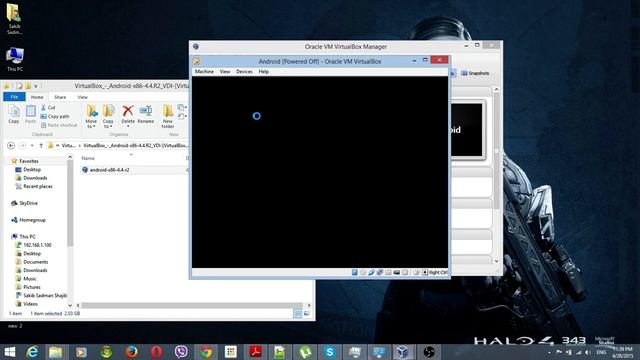Open Adobe Reader from the taskbar
The width and height of the screenshot is (640, 360).
256,352
